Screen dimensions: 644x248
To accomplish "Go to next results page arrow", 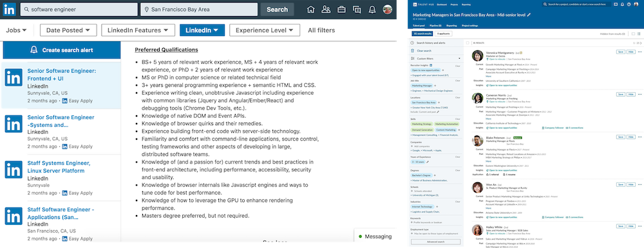I will tap(641, 43).
